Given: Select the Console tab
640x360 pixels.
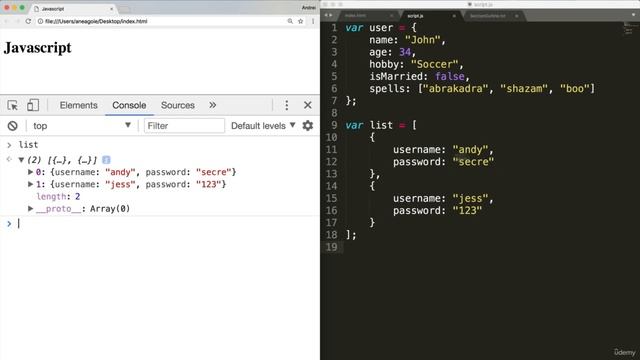Looking at the screenshot, I should (x=129, y=105).
